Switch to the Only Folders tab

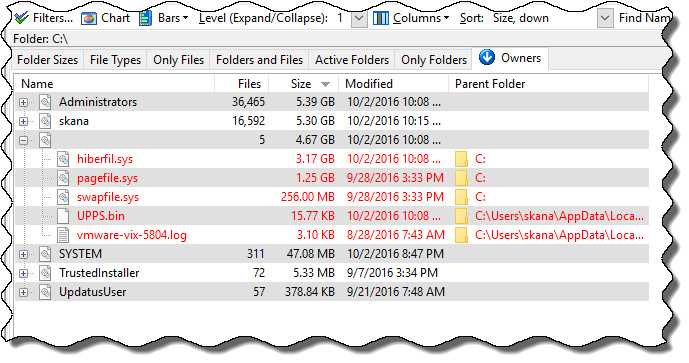point(434,60)
